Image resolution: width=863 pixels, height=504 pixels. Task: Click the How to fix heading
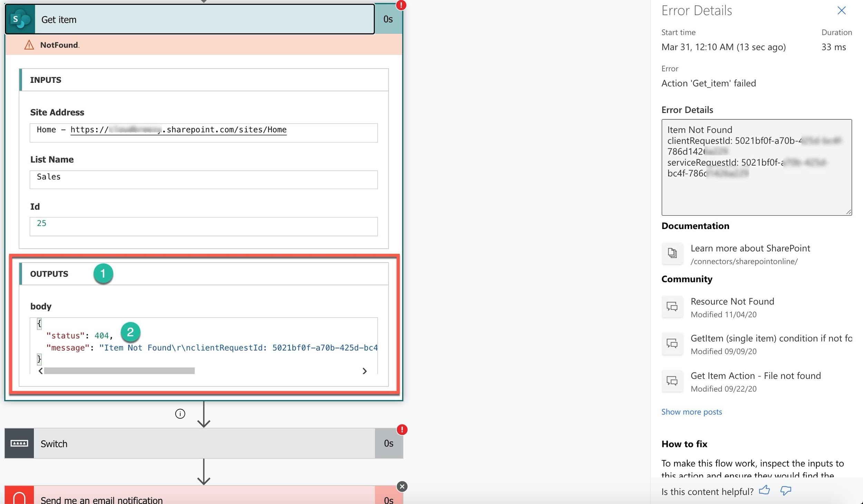[x=684, y=444]
